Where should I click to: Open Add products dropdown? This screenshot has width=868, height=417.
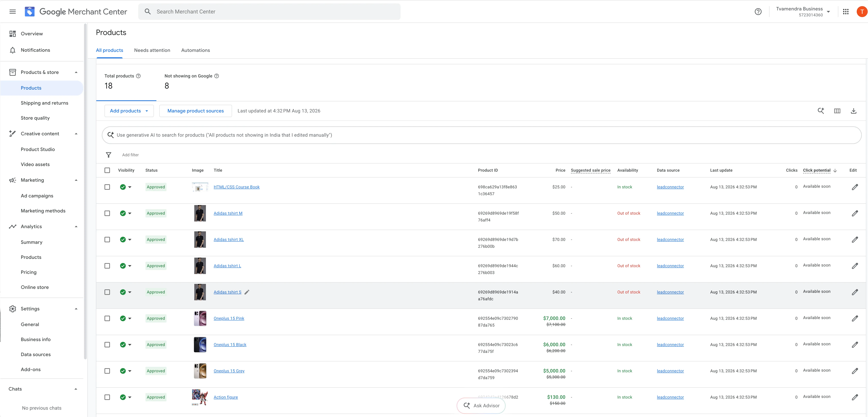pos(129,111)
